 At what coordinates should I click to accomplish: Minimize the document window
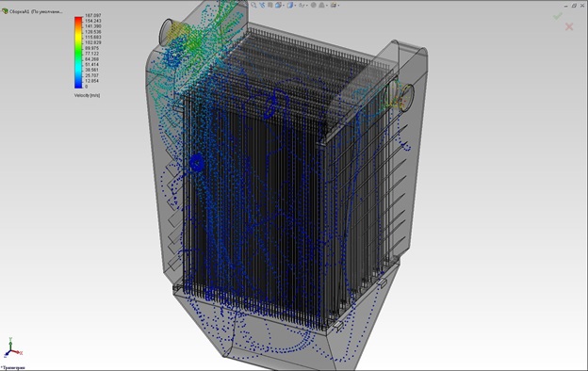566,6
